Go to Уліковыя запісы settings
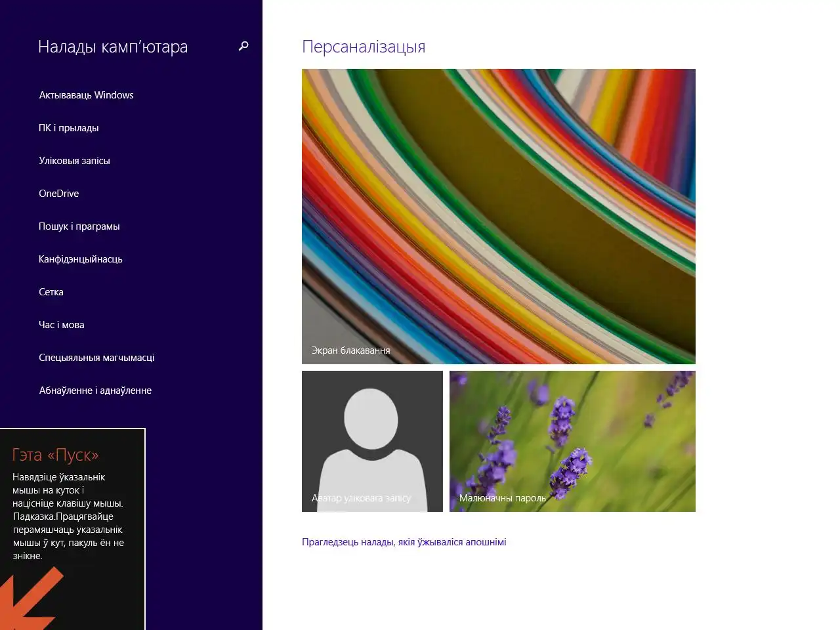Screen dimensions: 840x630 74,161
